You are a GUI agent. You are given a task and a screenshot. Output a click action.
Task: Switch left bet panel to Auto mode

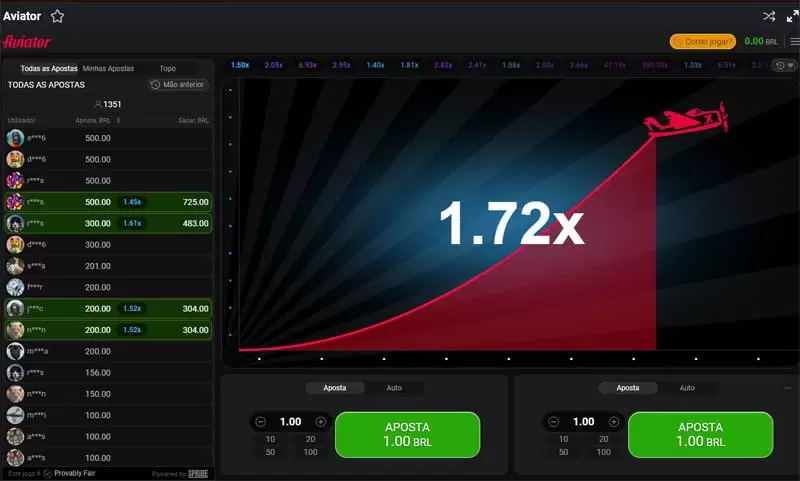[x=394, y=388]
